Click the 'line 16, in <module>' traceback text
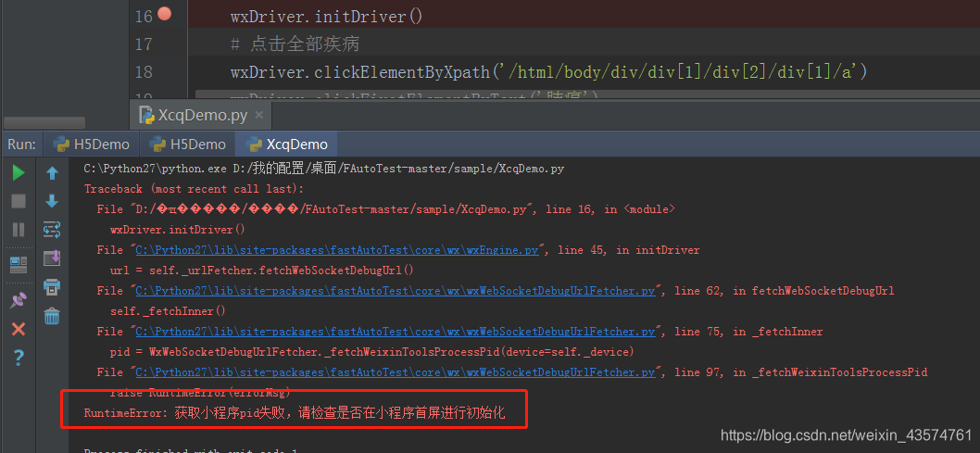 coord(610,209)
